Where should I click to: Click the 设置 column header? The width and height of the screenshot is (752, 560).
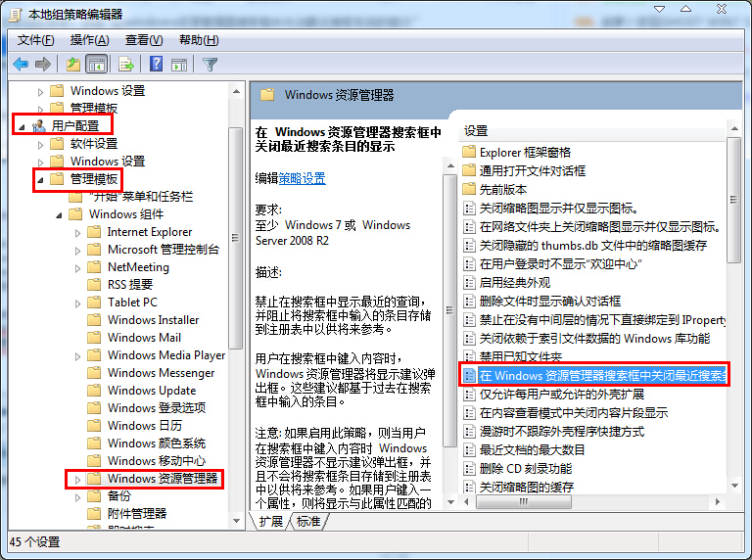pos(477,130)
